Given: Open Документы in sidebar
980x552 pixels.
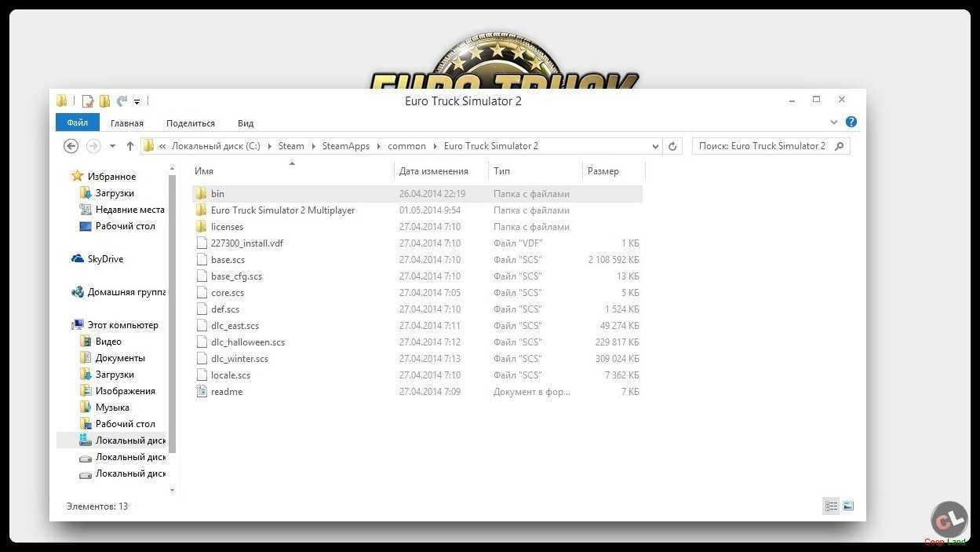Looking at the screenshot, I should coord(112,358).
